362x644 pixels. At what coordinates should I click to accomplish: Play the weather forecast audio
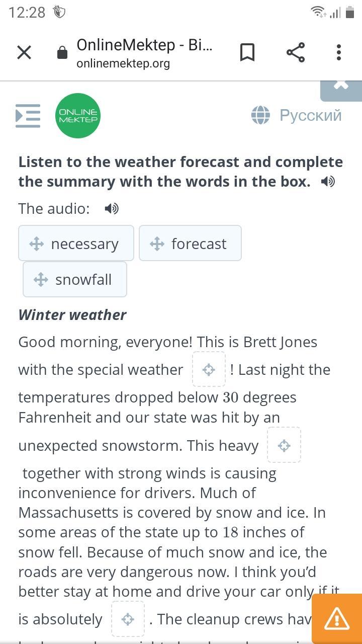[x=112, y=208]
